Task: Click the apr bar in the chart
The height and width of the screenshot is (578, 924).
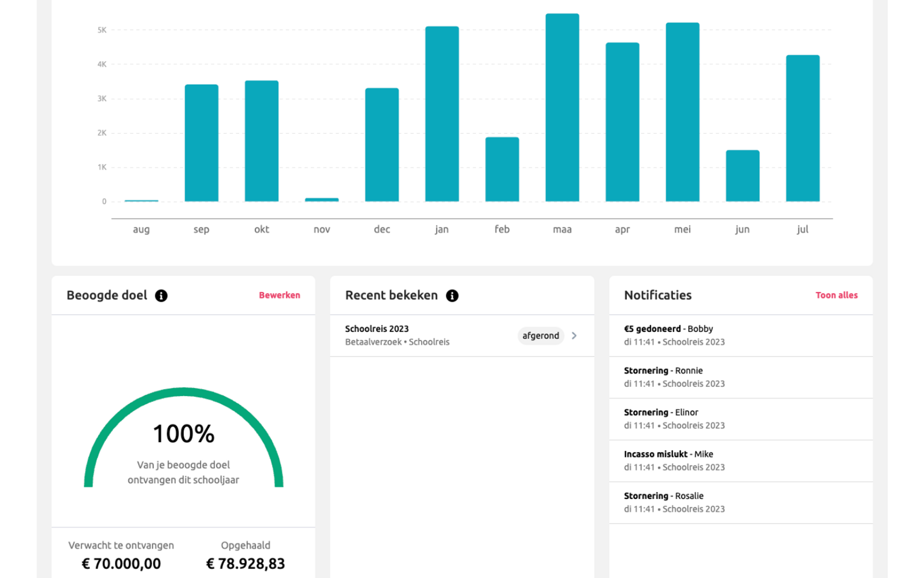Action: pos(622,122)
